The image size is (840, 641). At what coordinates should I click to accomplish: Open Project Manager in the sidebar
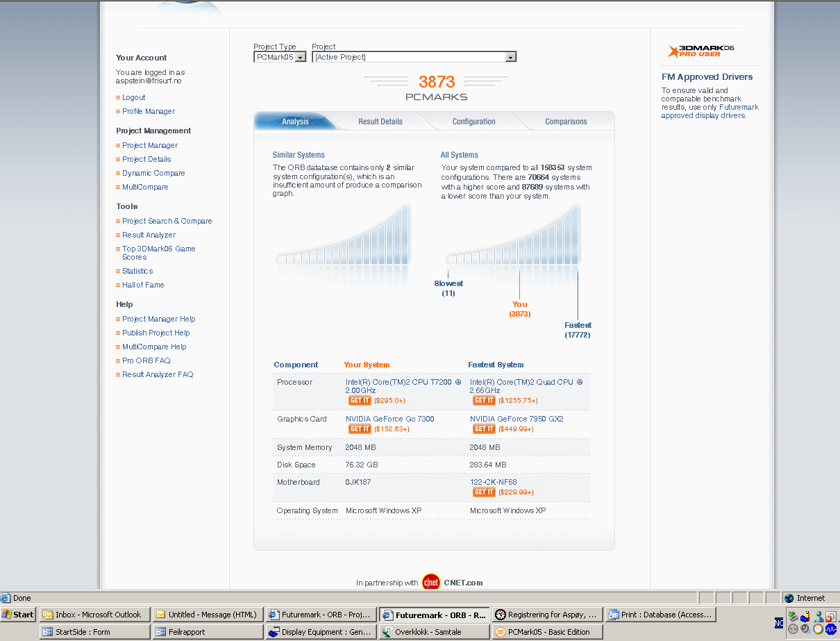point(150,146)
